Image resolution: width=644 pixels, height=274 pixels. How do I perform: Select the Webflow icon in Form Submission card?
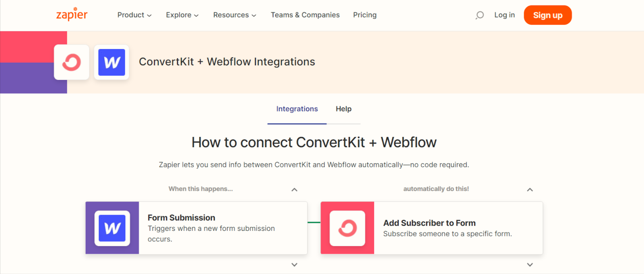pos(112,228)
